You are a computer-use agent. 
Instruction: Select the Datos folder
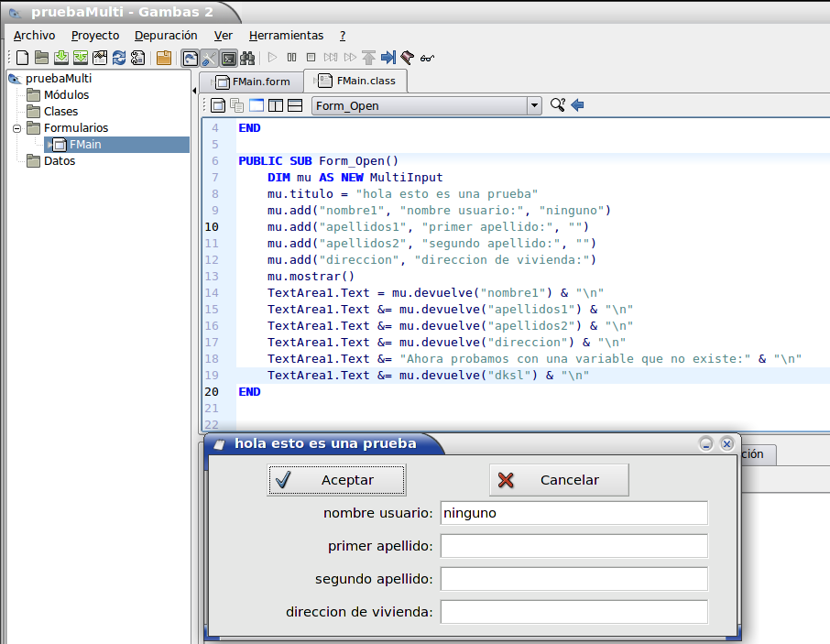60,161
